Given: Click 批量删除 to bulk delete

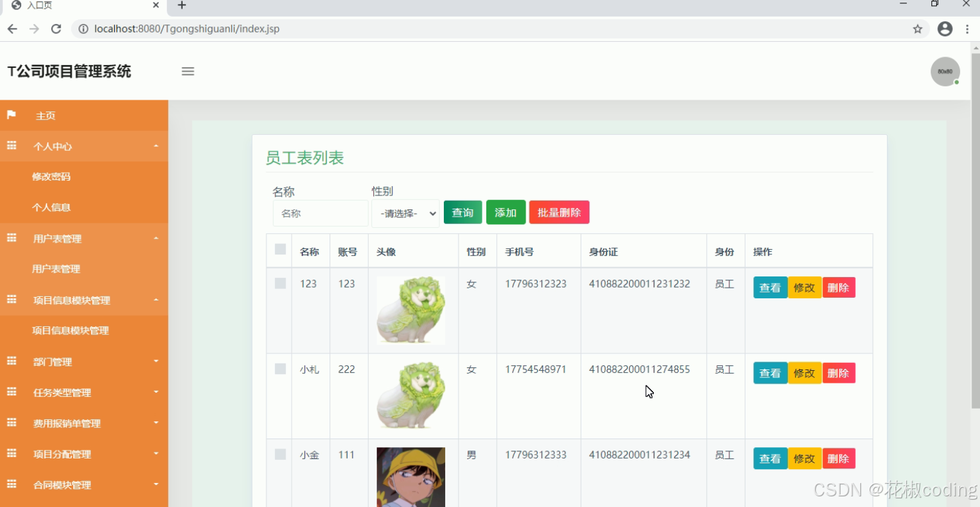Looking at the screenshot, I should [x=559, y=212].
